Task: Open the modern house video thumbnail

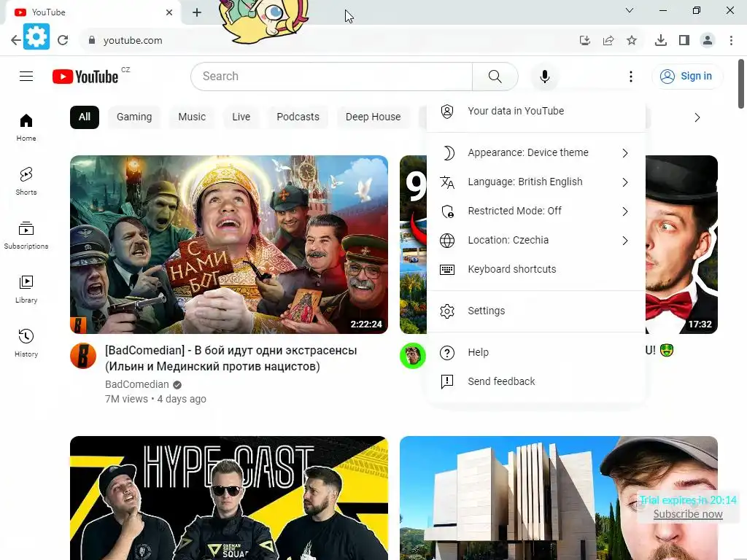Action: pos(558,498)
